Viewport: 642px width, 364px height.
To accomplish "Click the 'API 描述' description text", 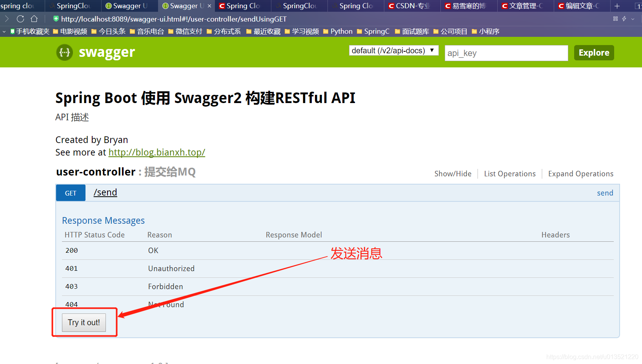I will 72,117.
